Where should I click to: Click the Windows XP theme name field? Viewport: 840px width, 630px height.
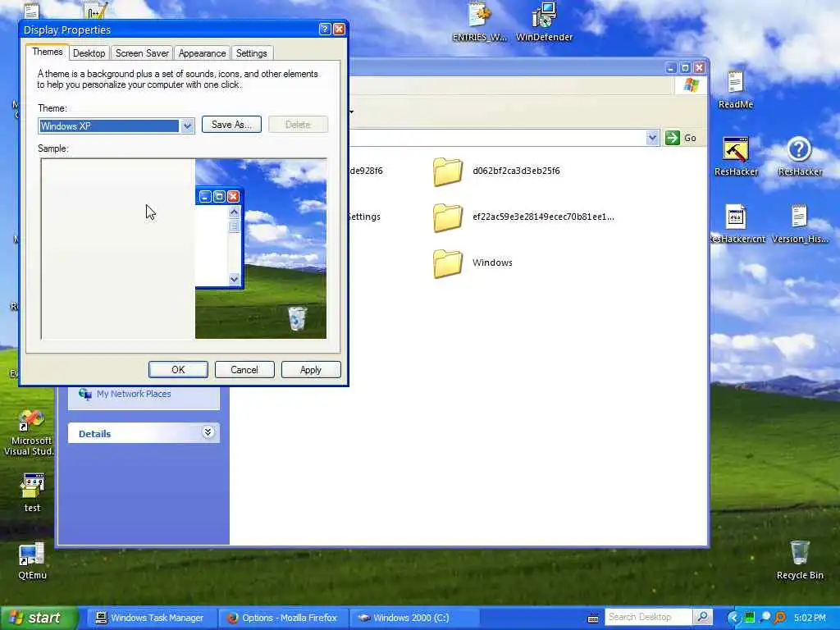(x=109, y=126)
